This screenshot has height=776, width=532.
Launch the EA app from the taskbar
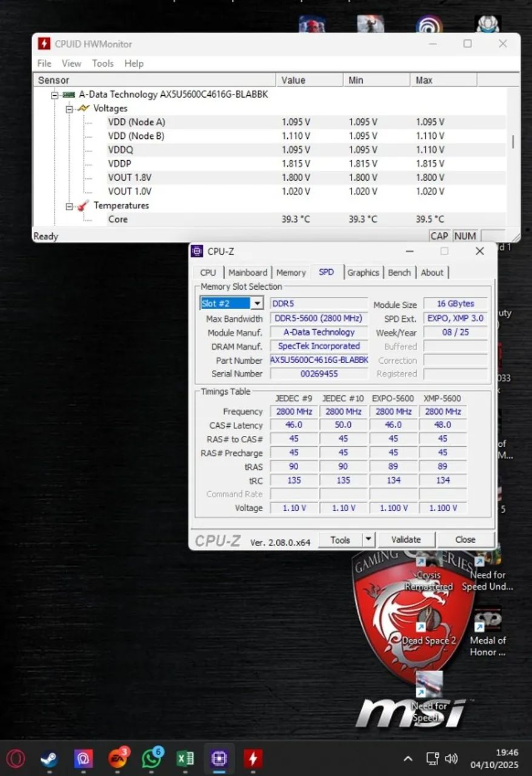pos(117,758)
